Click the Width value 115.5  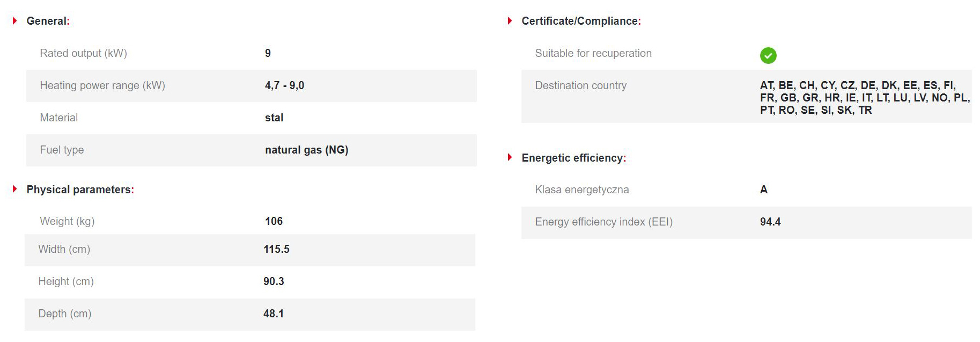point(276,249)
